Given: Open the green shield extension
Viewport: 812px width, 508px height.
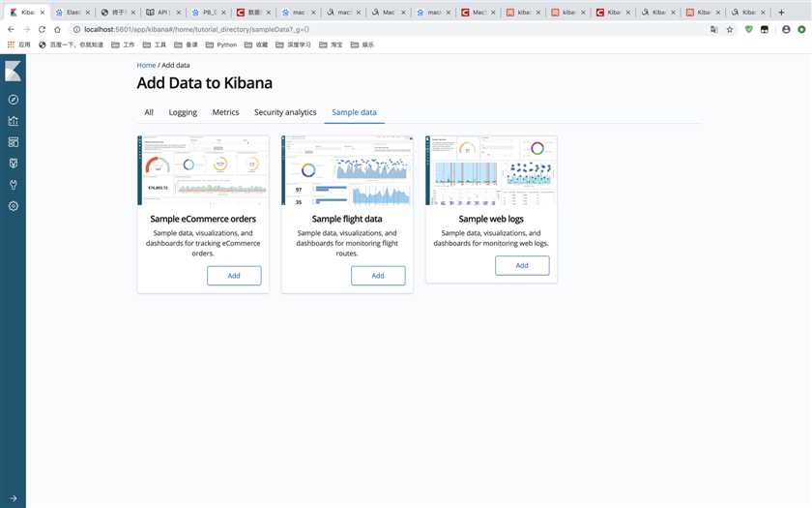Looking at the screenshot, I should pyautogui.click(x=748, y=30).
